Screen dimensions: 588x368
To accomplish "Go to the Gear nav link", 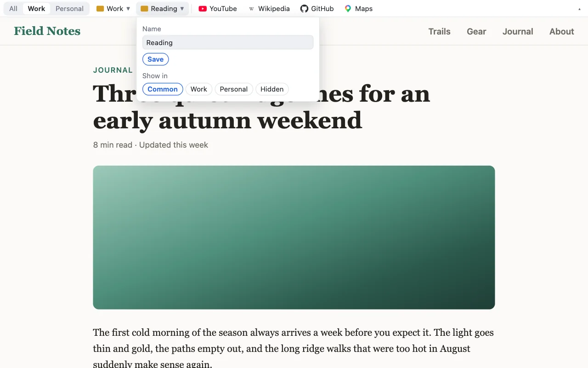I will 476,31.
